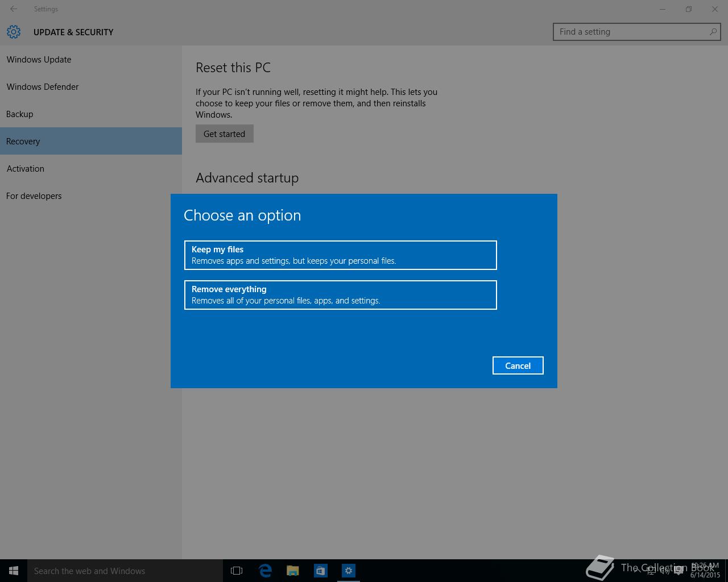Choose the Remove everything option
Viewport: 728px width, 582px height.
341,295
